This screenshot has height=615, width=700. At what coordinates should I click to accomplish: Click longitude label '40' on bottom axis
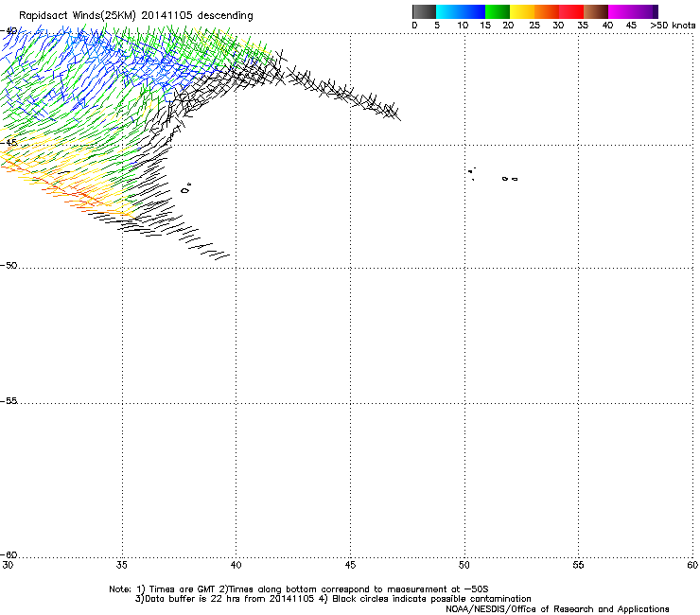tap(236, 566)
